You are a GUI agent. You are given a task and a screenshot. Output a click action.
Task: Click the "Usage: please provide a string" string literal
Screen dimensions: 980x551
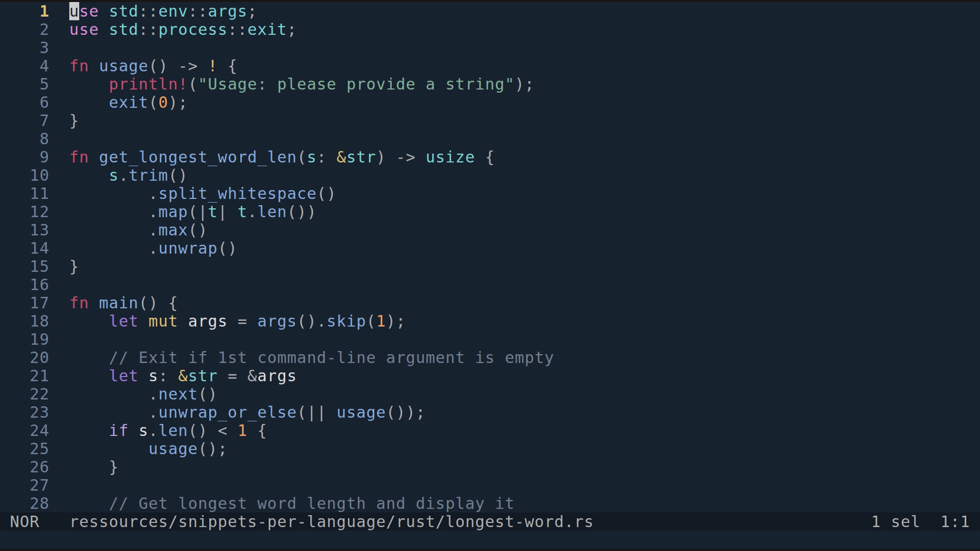click(356, 84)
